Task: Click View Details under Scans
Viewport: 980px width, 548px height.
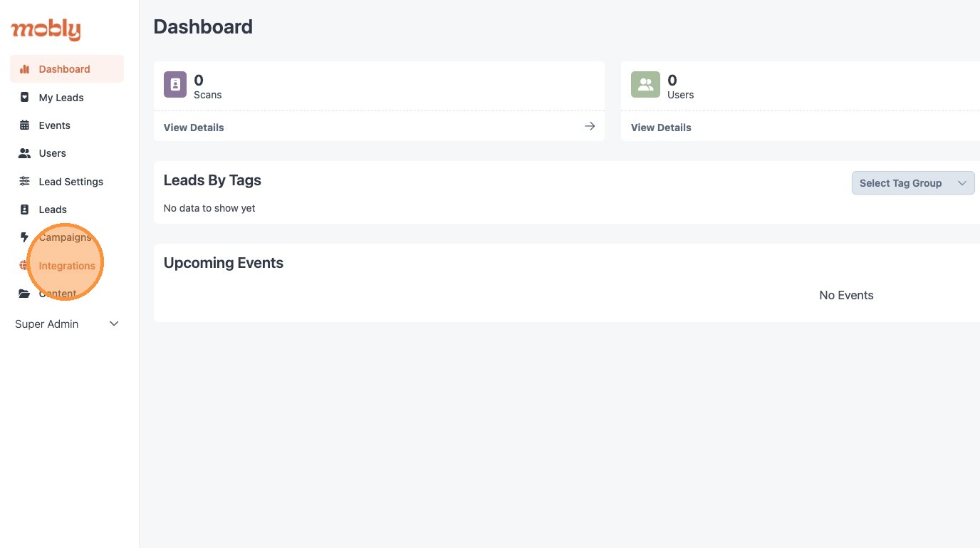Action: [194, 128]
